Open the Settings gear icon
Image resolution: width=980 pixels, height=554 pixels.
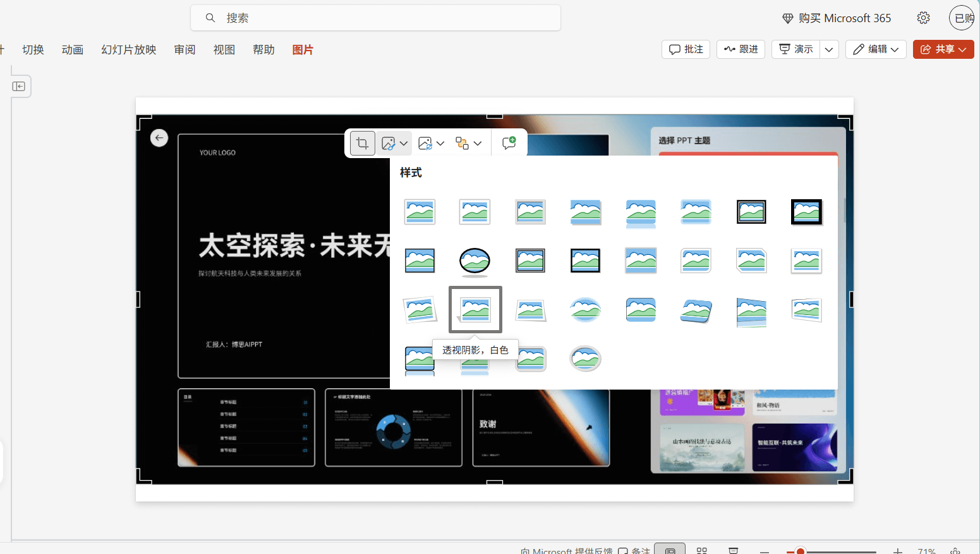923,18
